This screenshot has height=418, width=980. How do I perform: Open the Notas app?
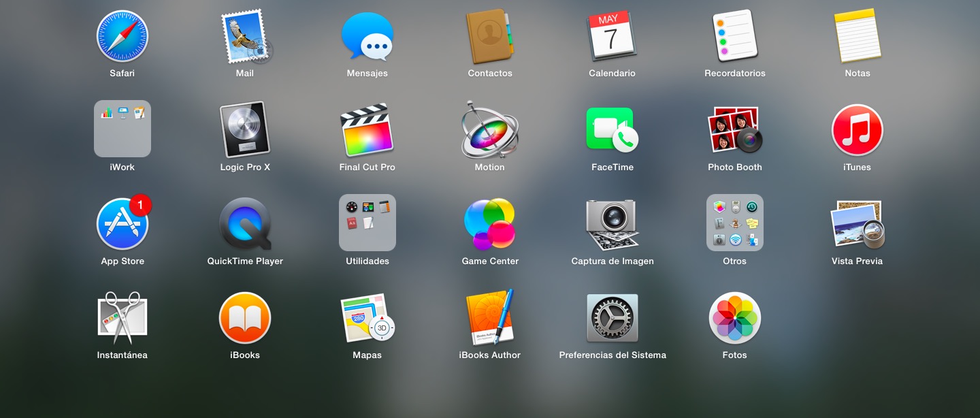[x=857, y=35]
